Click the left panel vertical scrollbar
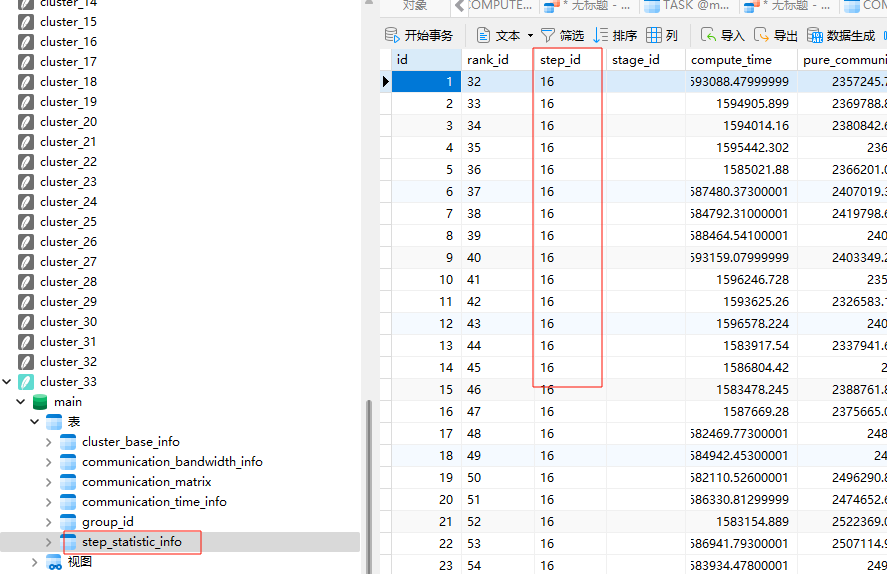 click(369, 486)
